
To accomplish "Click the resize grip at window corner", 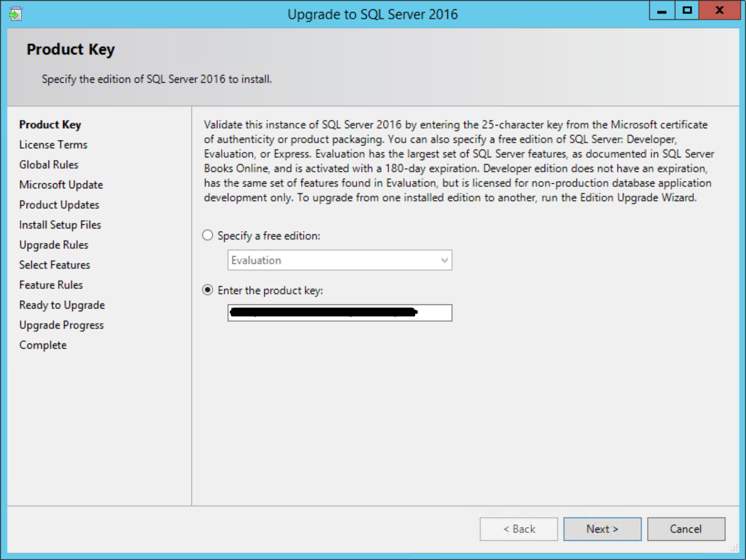I will tap(734, 548).
